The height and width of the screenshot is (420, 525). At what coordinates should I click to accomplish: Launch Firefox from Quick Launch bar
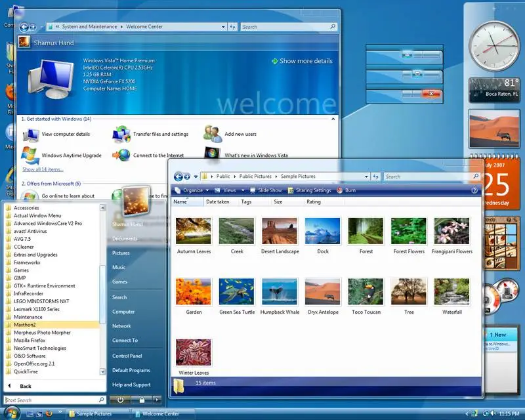(x=49, y=413)
